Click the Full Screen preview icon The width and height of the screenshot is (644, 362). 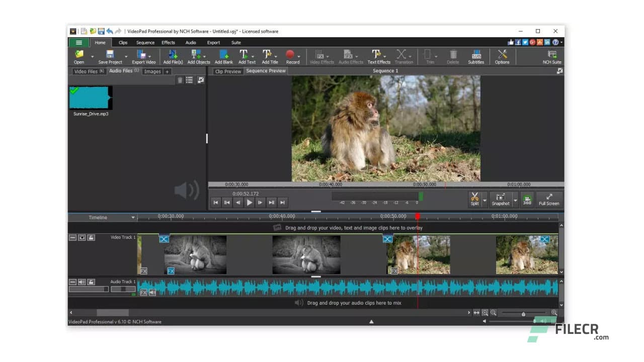549,197
